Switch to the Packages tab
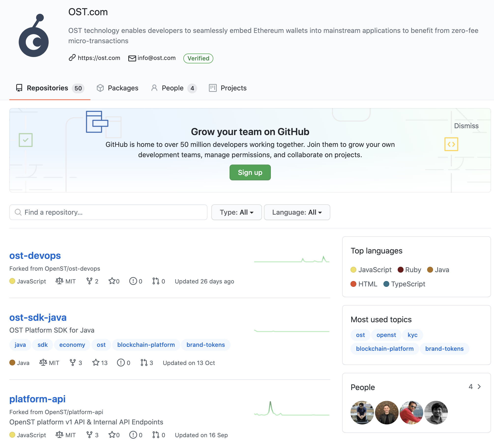494x448 pixels. 118,88
